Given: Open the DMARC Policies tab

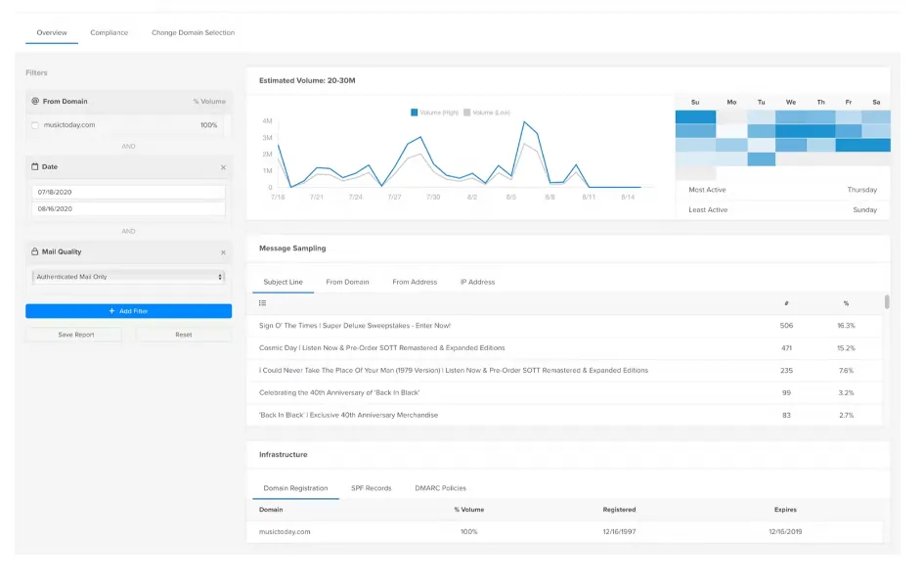Looking at the screenshot, I should (440, 488).
